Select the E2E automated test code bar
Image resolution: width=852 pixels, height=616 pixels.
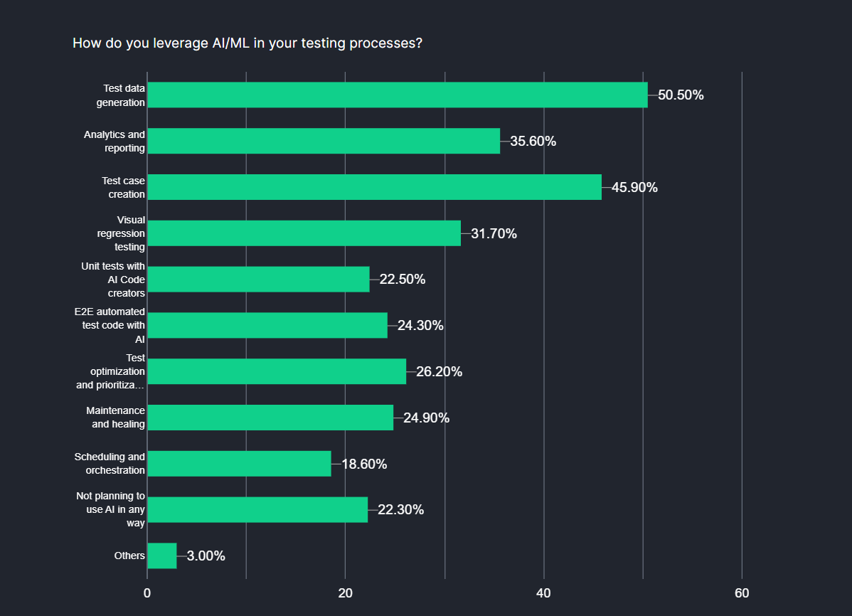(x=267, y=325)
